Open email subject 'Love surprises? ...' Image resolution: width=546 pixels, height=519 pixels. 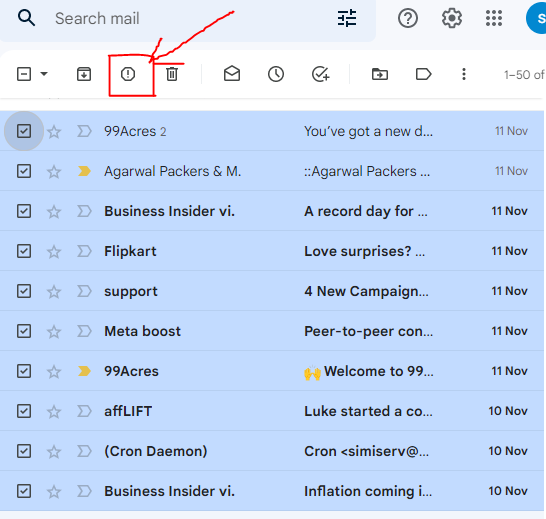click(365, 251)
